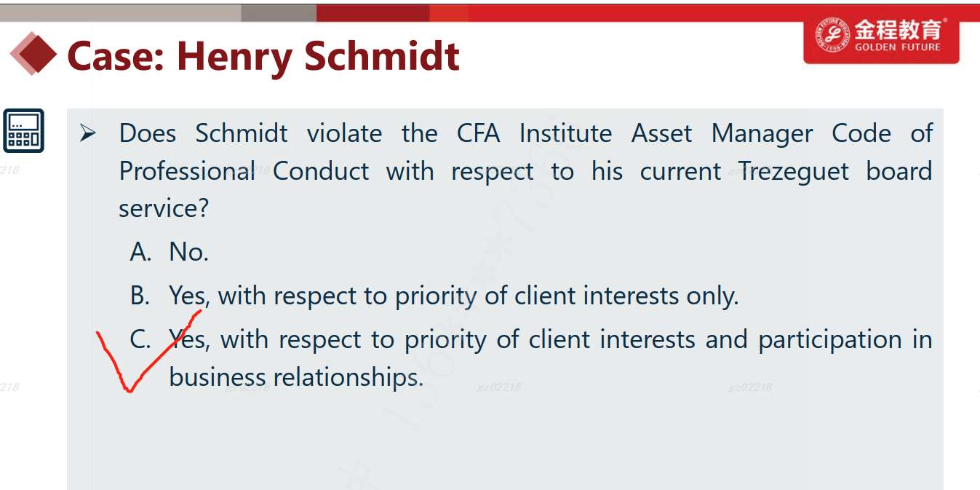Click the Golden Future logo badge
Image resolution: width=980 pixels, height=490 pixels.
click(881, 39)
